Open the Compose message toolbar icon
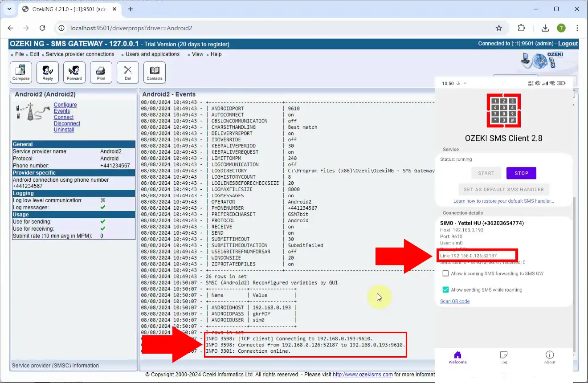 tap(21, 72)
